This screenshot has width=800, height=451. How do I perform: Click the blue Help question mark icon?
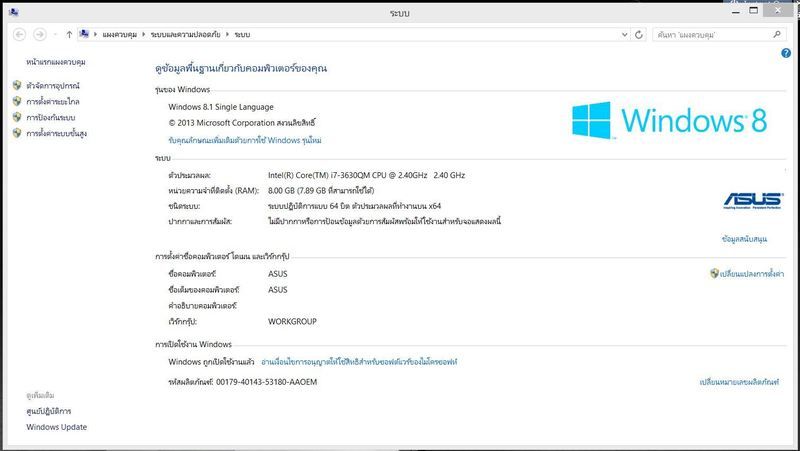pyautogui.click(x=786, y=53)
